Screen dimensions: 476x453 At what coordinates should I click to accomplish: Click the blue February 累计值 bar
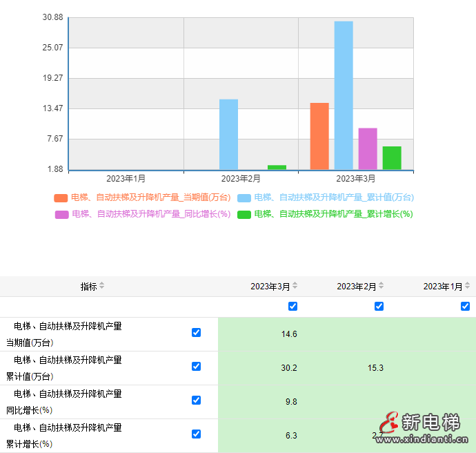pos(228,135)
